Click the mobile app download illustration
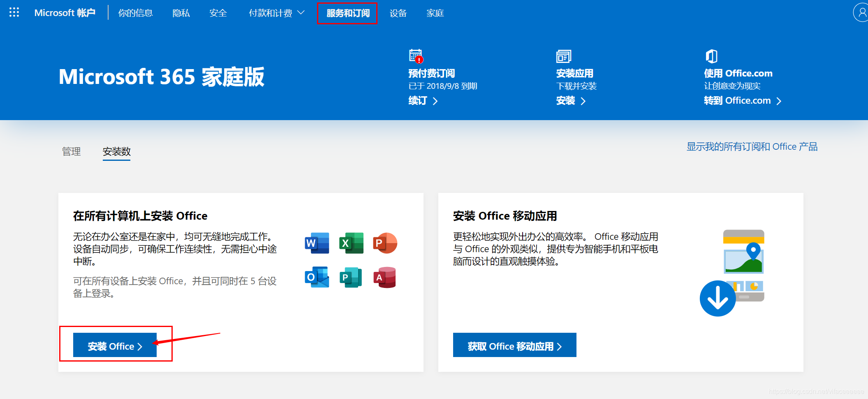The image size is (868, 399). point(732,273)
